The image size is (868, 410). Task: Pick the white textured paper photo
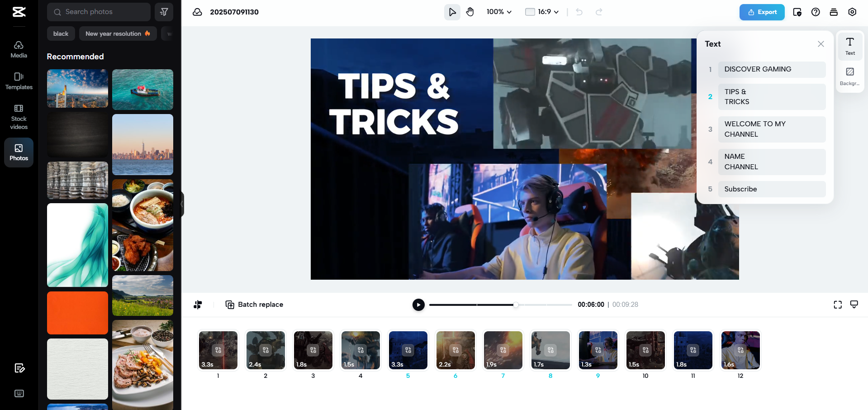pos(77,369)
